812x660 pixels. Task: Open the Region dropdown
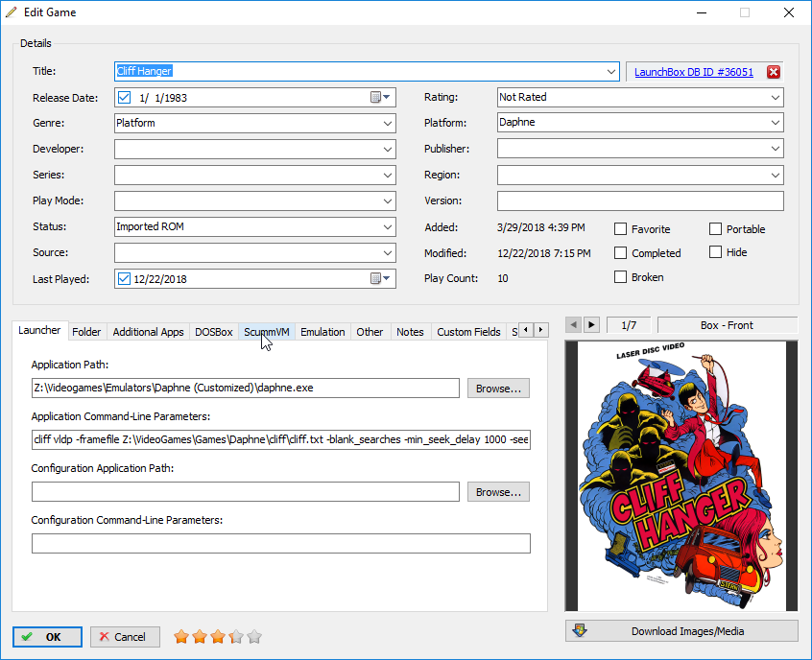click(776, 175)
